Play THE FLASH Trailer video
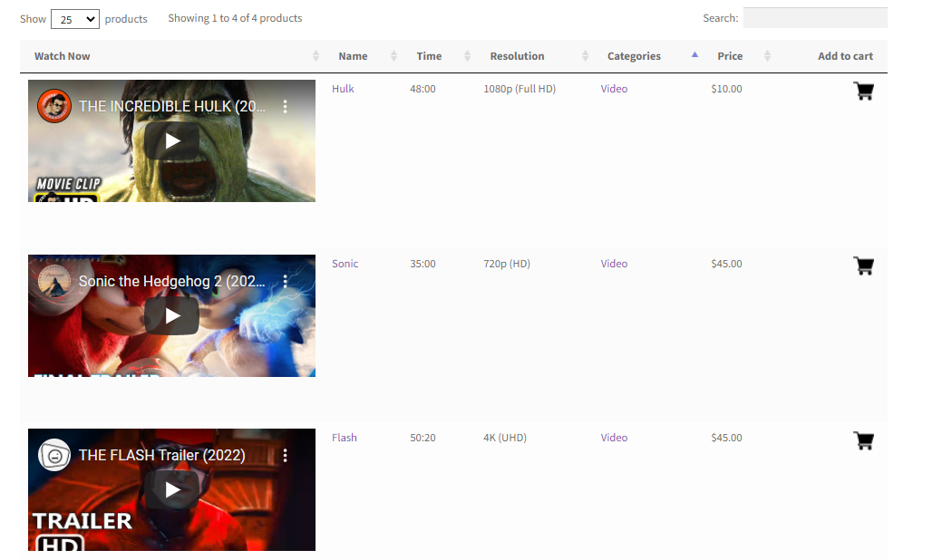Image resolution: width=942 pixels, height=560 pixels. (172, 490)
